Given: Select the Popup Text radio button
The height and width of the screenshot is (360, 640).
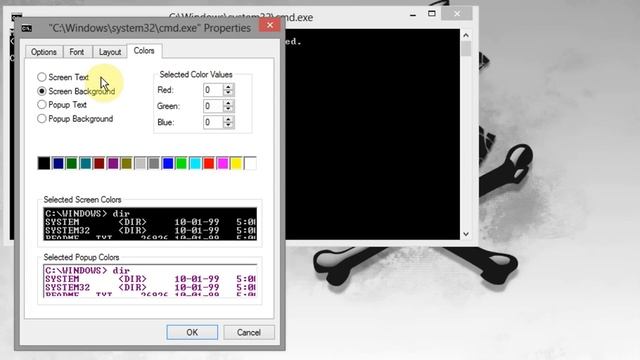Looking at the screenshot, I should point(42,104).
